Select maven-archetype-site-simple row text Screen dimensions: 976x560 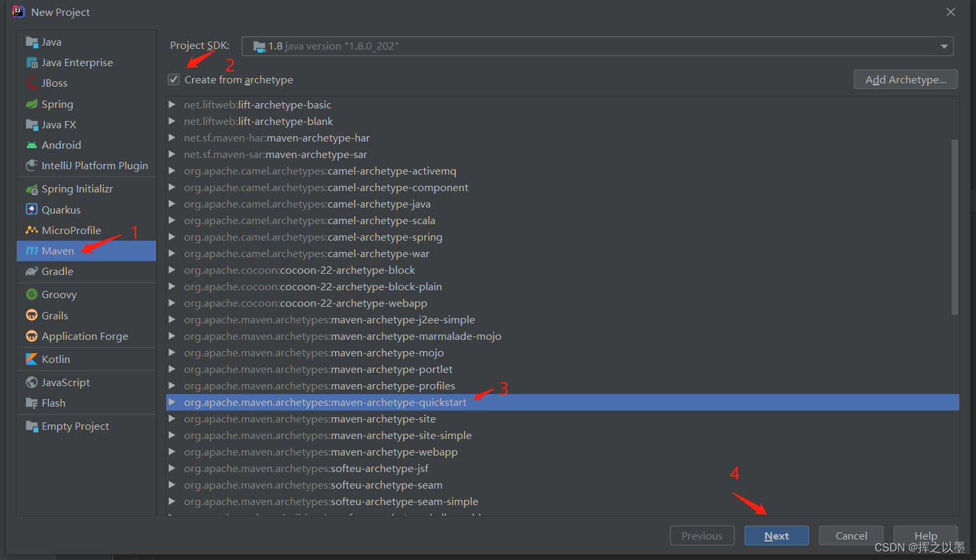click(328, 436)
